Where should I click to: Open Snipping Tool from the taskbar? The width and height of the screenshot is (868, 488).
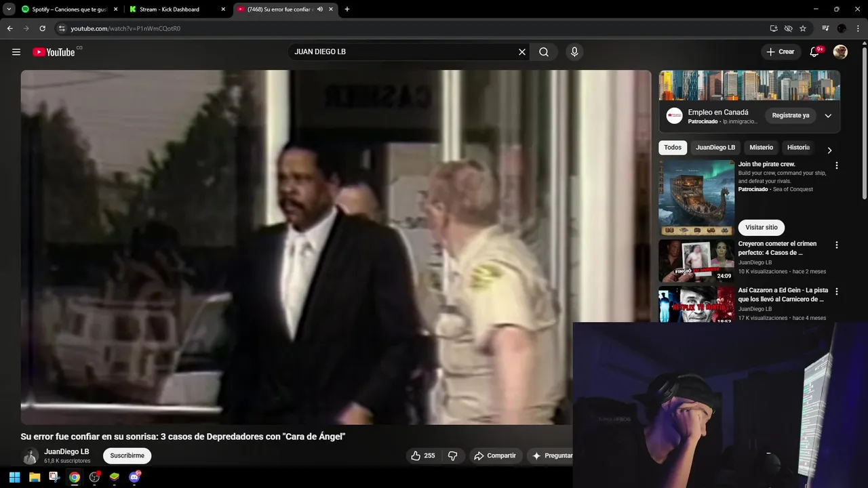pos(54,477)
